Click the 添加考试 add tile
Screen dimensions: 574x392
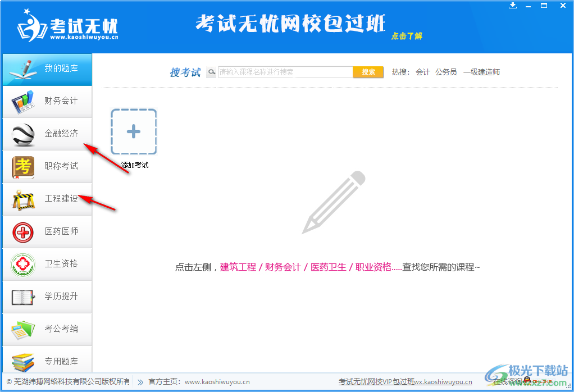point(133,132)
